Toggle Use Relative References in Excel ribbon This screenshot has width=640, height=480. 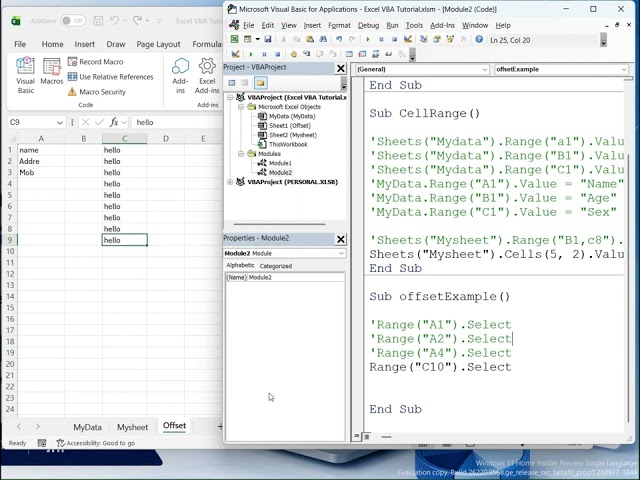click(111, 77)
